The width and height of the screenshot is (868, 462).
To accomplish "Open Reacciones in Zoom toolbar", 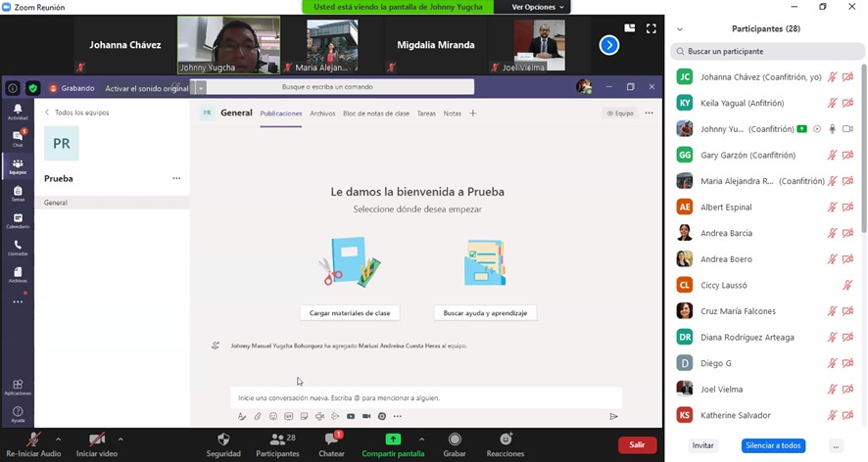I will click(x=506, y=445).
